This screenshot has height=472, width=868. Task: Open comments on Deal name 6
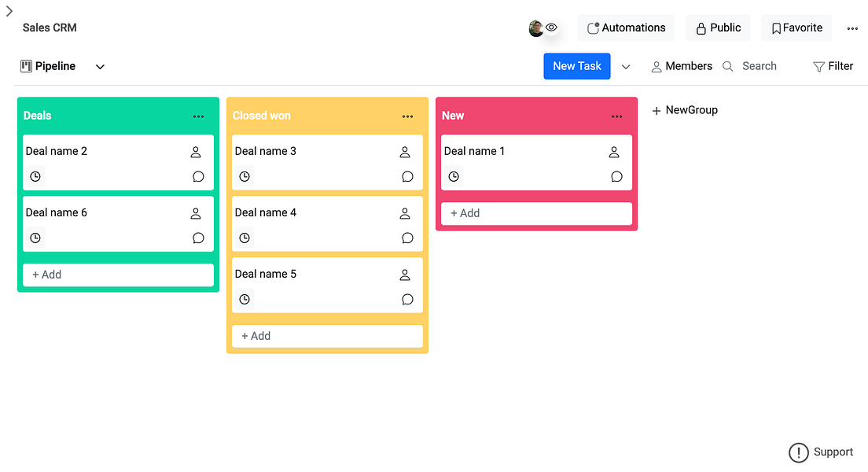(x=198, y=238)
